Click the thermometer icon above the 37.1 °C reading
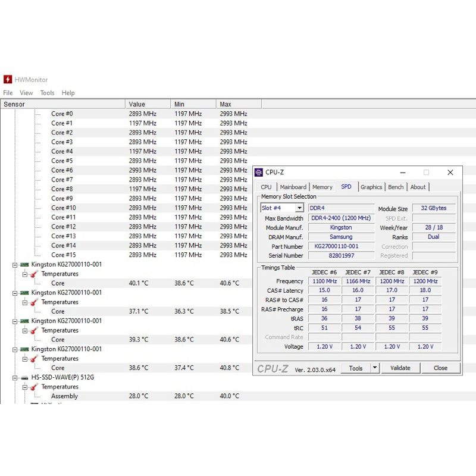 (x=34, y=302)
